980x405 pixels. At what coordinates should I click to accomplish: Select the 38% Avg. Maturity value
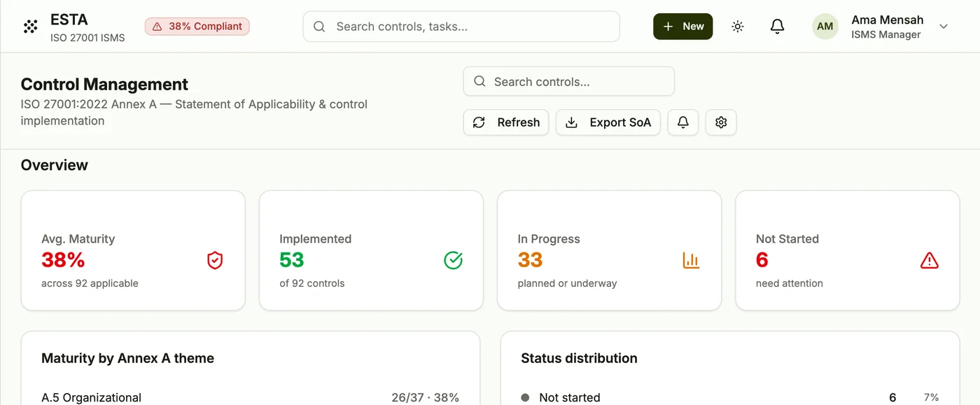(x=63, y=260)
